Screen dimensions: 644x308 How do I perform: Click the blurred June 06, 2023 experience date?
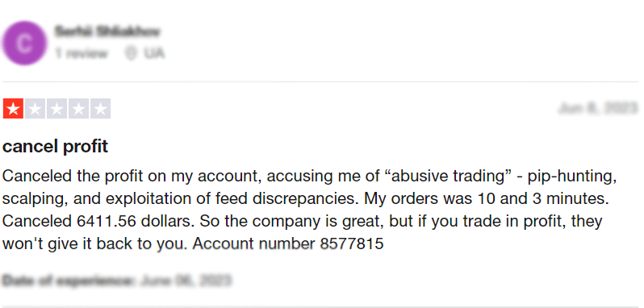point(186,281)
